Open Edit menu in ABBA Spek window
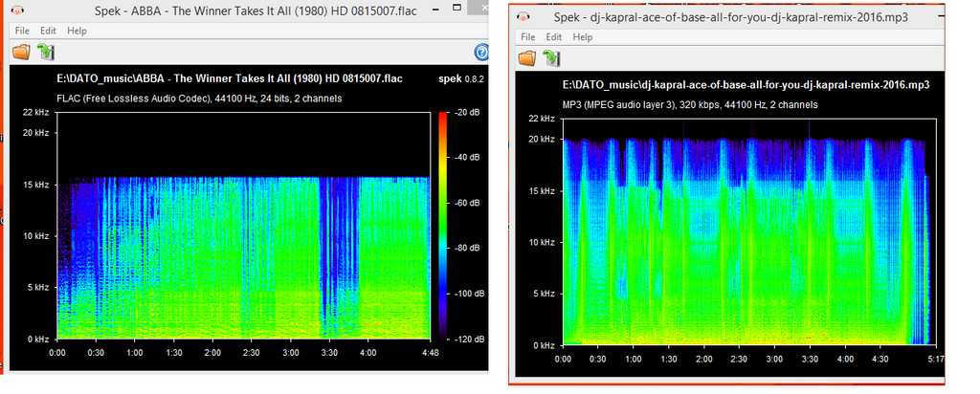980x394 pixels. [48, 31]
